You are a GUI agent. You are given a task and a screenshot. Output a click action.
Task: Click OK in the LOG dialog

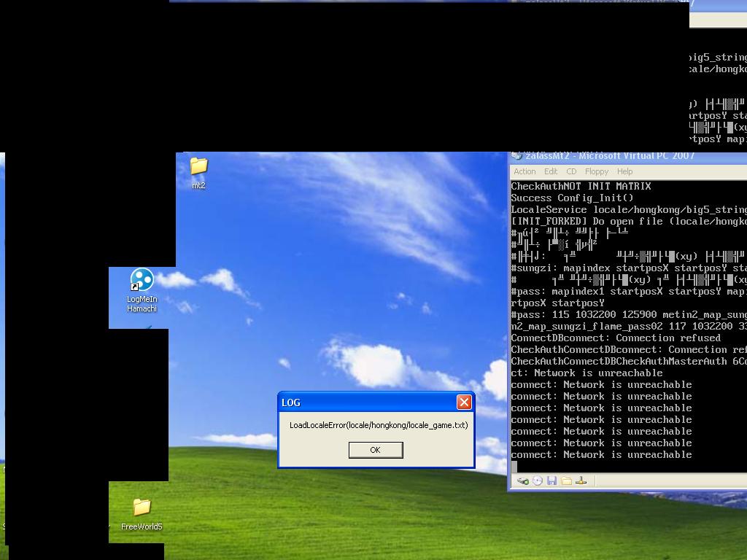(x=376, y=450)
